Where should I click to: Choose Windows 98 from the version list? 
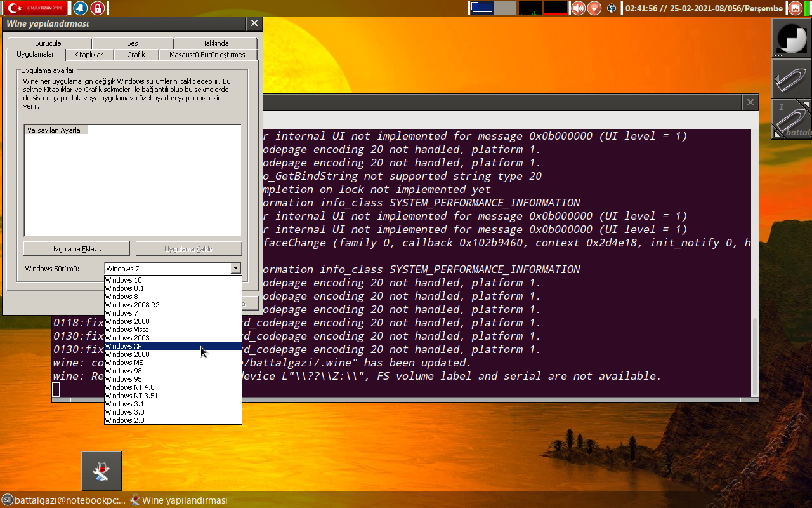[x=173, y=371]
